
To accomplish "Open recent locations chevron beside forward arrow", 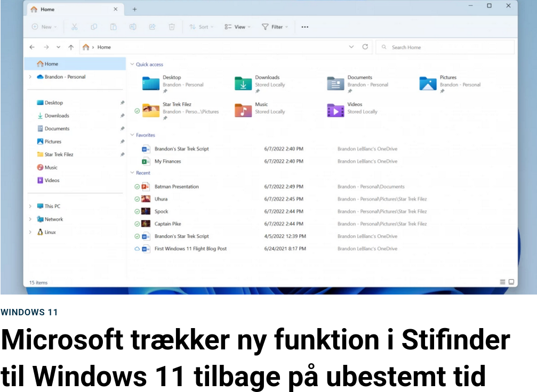I will [x=59, y=47].
